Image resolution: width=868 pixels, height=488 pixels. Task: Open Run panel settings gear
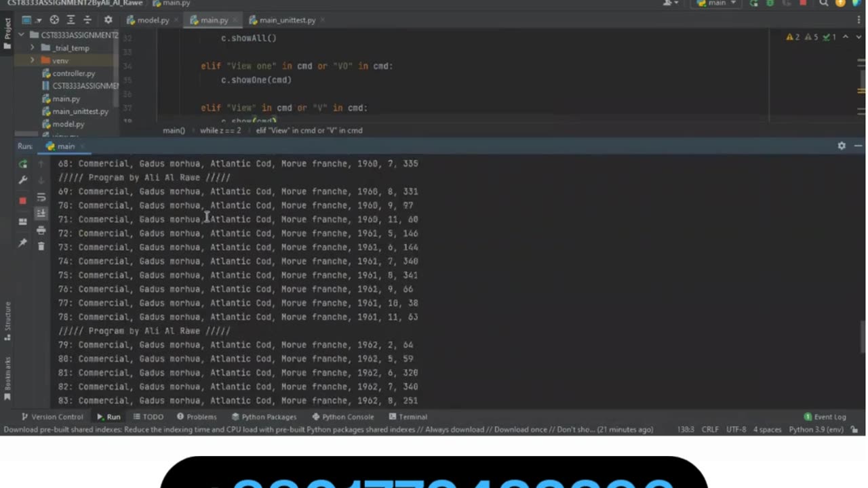pos(842,146)
